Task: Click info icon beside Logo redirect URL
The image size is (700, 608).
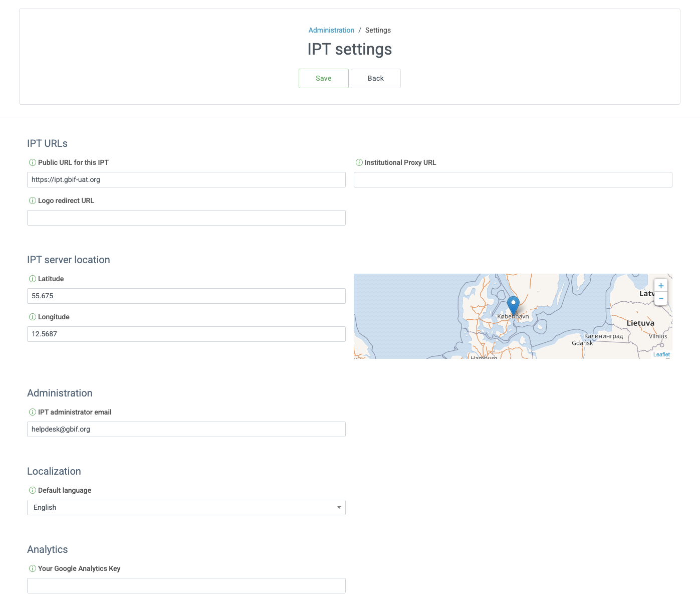Action: (x=33, y=200)
